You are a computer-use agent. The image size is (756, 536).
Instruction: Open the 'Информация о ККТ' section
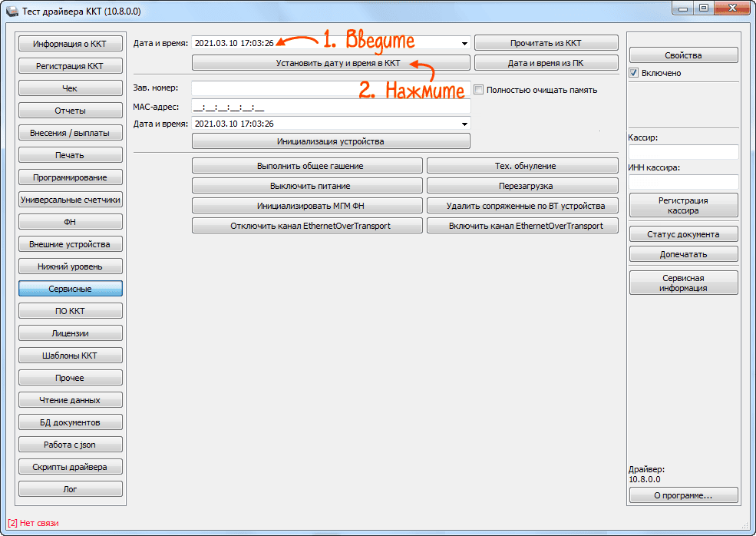(x=70, y=44)
